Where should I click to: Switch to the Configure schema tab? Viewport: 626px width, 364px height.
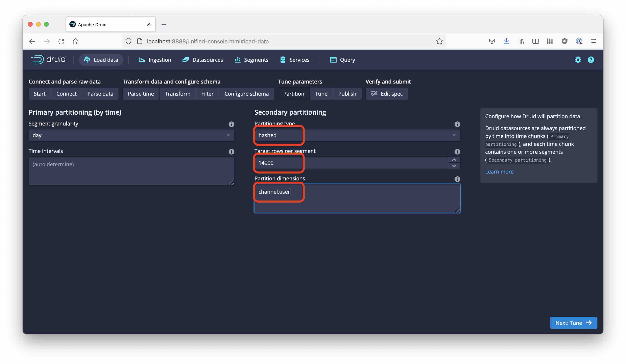pos(246,93)
